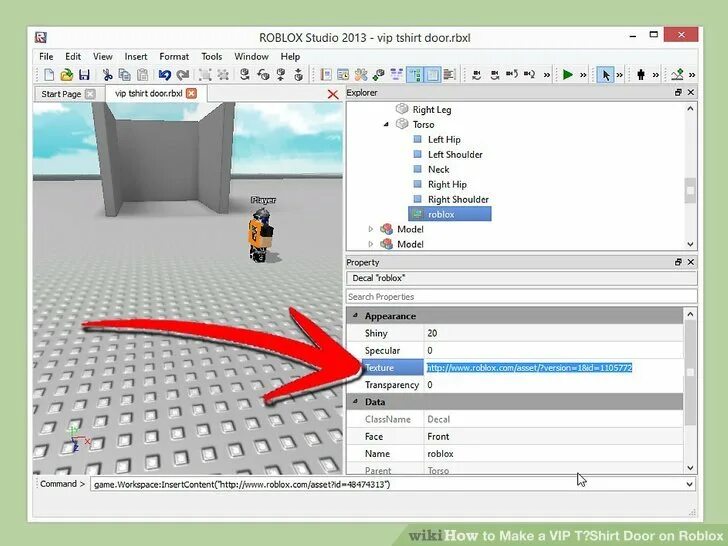Open the View menu
The width and height of the screenshot is (728, 546).
coord(103,57)
